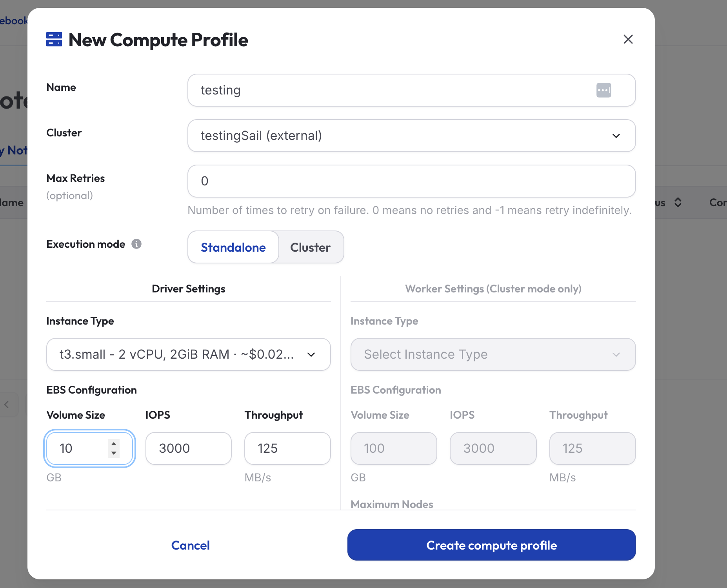
Task: Select Standalone execution mode
Action: point(233,247)
